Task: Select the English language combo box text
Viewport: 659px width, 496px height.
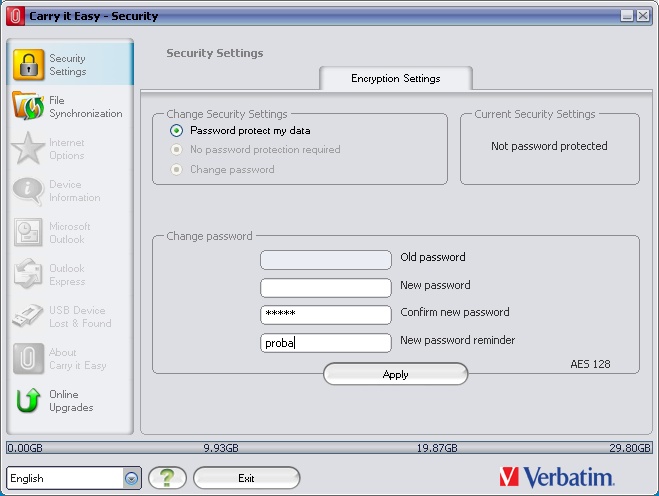Action: (27, 478)
